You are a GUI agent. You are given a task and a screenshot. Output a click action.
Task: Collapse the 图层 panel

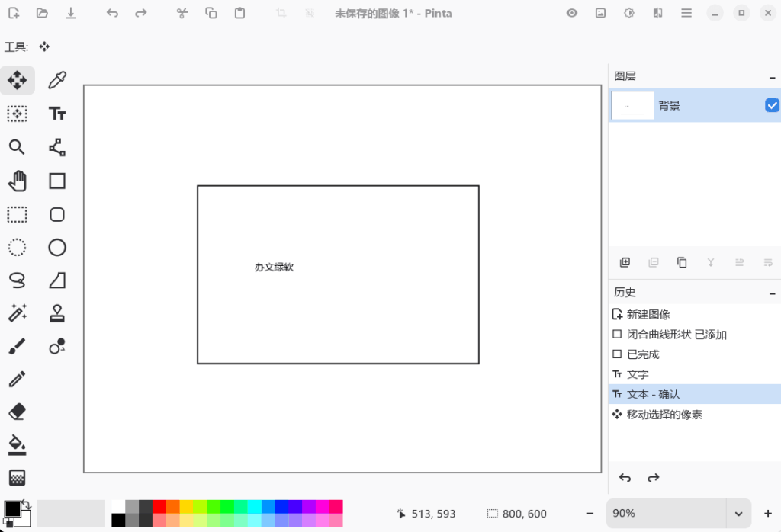click(771, 76)
